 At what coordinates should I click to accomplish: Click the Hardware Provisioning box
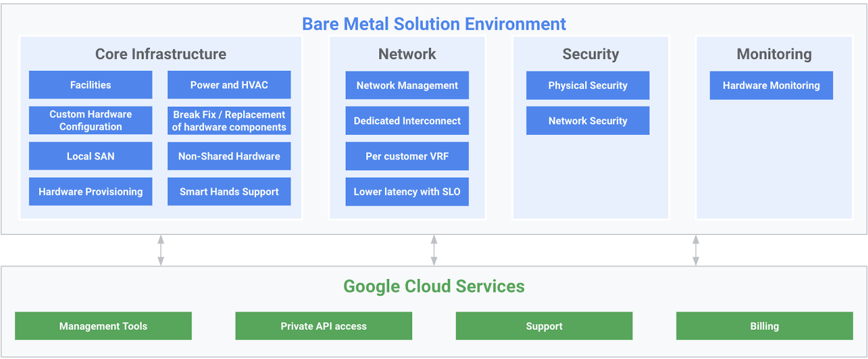90,191
